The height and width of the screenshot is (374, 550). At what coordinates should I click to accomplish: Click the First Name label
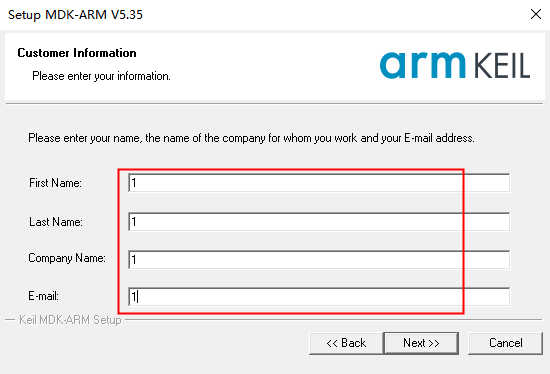(x=55, y=183)
